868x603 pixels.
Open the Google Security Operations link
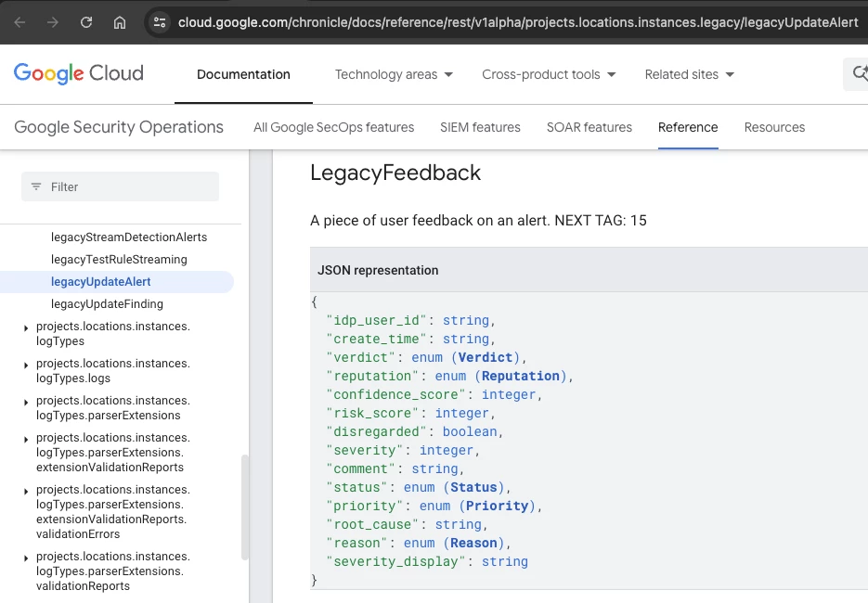(119, 127)
